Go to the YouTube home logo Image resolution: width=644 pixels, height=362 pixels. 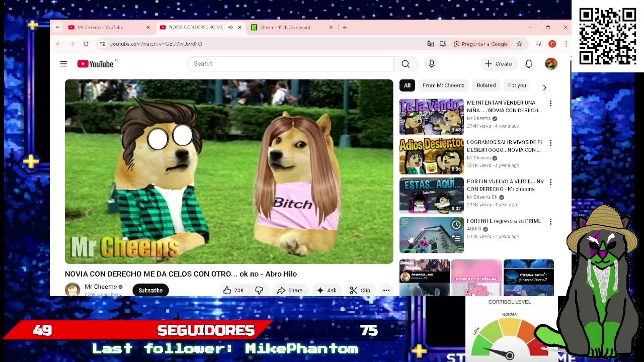coord(96,64)
